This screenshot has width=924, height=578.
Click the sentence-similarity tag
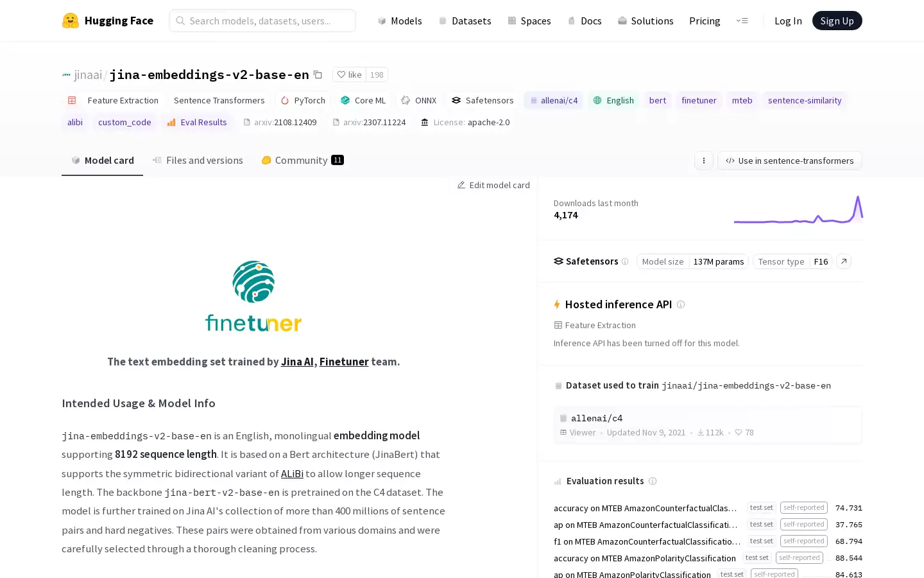coord(805,100)
